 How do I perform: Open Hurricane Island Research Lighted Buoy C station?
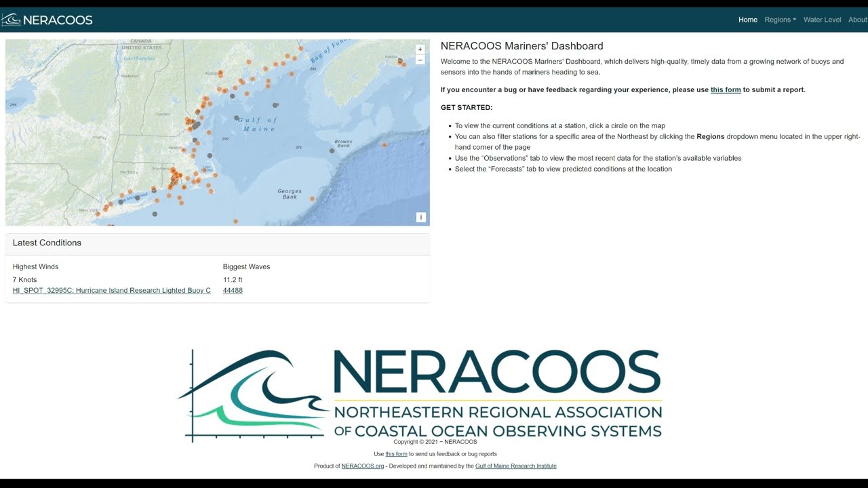point(112,290)
